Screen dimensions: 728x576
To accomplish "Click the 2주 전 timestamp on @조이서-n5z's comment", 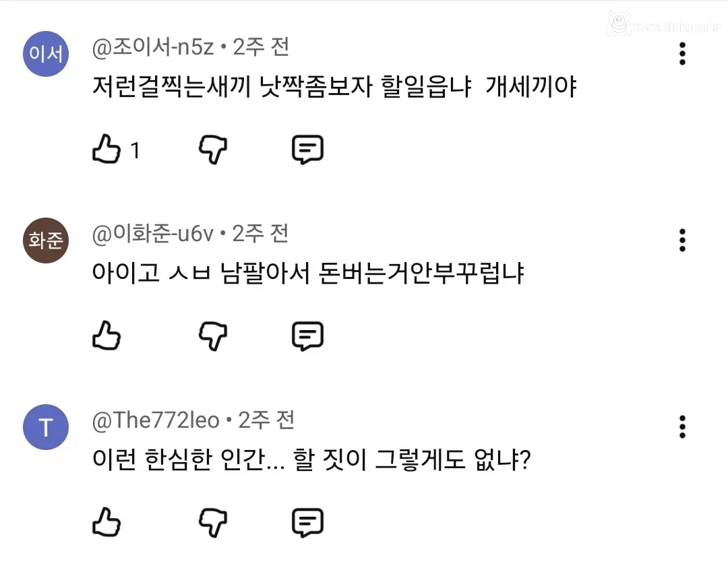I will coord(264,46).
